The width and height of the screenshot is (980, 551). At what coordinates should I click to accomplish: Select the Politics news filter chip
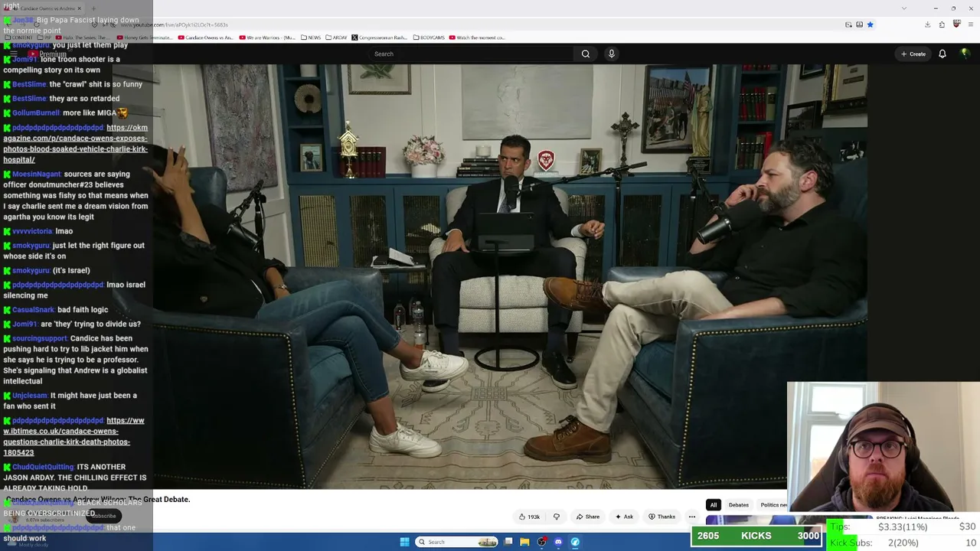[x=773, y=505]
